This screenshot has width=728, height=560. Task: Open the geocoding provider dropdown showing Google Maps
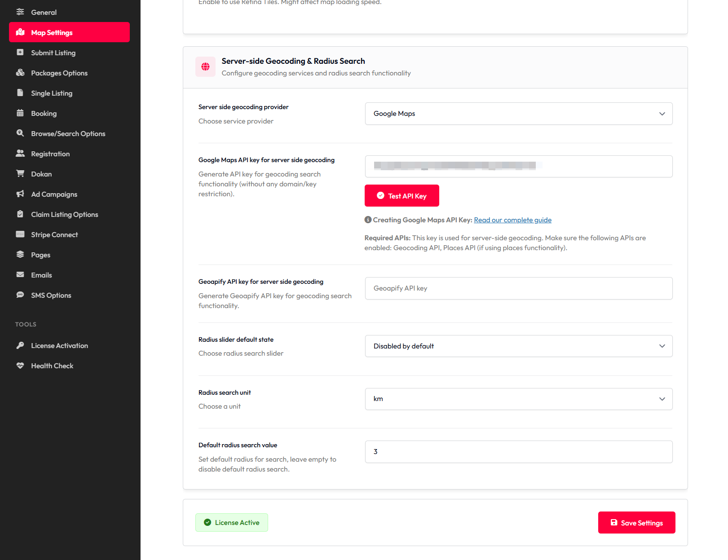(x=518, y=114)
